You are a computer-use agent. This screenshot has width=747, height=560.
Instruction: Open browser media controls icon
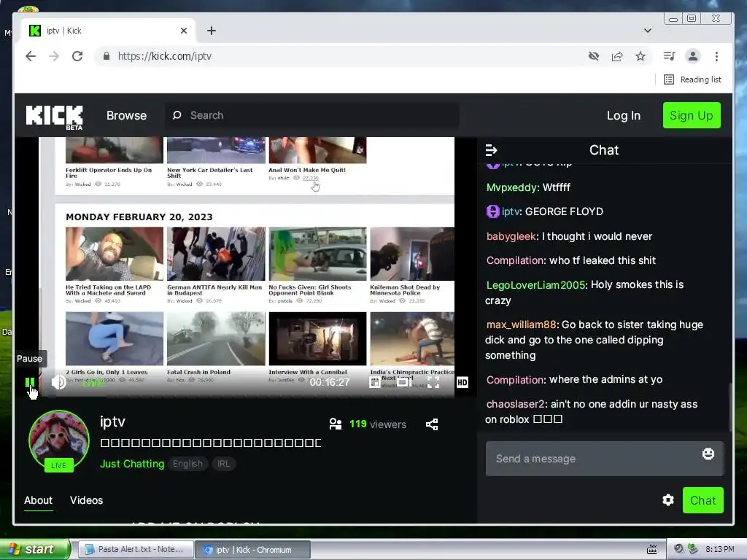click(670, 56)
